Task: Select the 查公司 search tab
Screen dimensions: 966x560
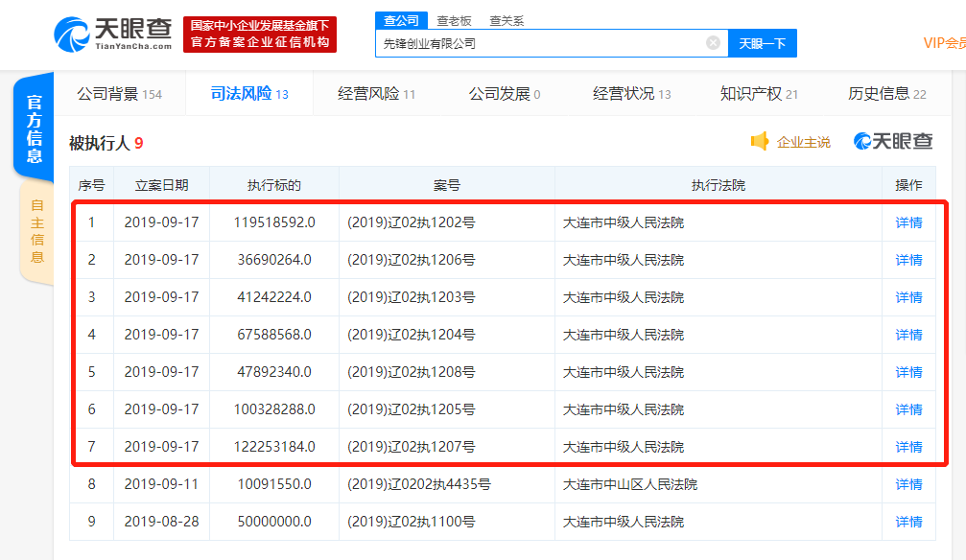Action: click(x=402, y=19)
